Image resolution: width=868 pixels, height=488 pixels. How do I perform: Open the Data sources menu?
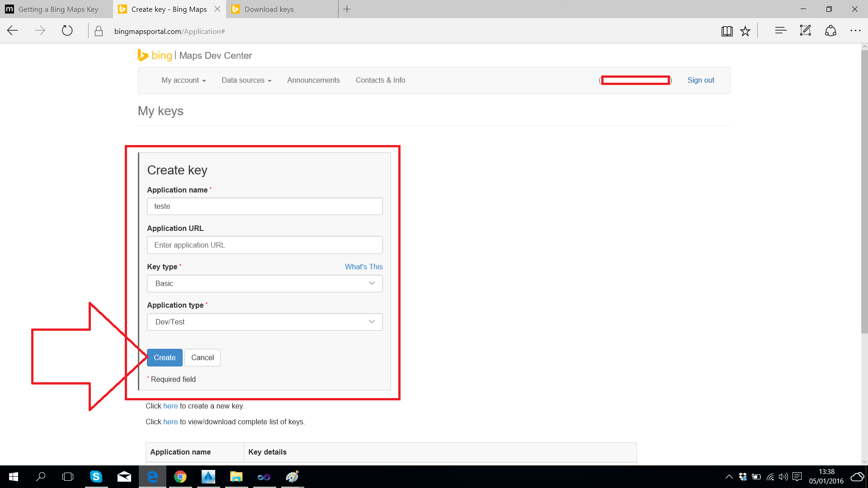tap(246, 80)
